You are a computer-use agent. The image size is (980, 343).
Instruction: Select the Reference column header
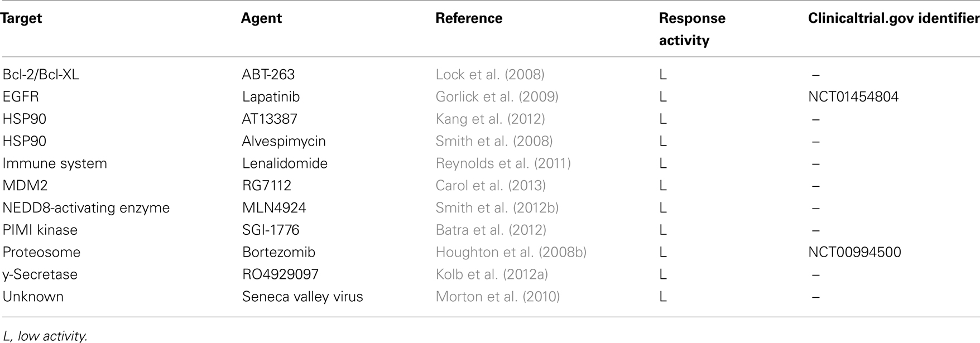(469, 18)
